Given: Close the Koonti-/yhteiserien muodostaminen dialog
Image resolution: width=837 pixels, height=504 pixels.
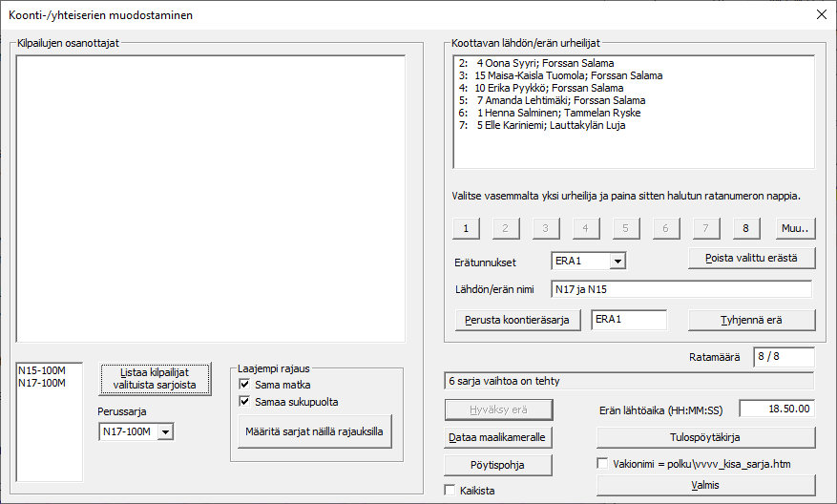Looking at the screenshot, I should coord(820,14).
